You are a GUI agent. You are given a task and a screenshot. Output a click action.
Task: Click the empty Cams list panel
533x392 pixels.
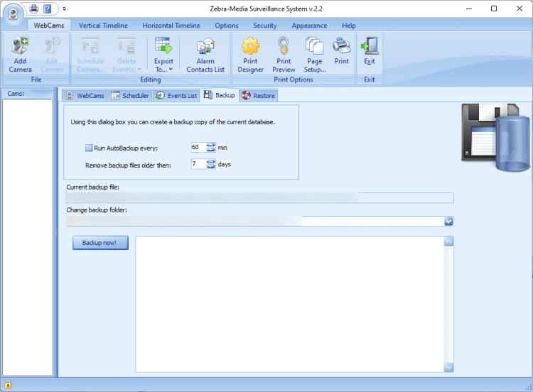pyautogui.click(x=28, y=237)
